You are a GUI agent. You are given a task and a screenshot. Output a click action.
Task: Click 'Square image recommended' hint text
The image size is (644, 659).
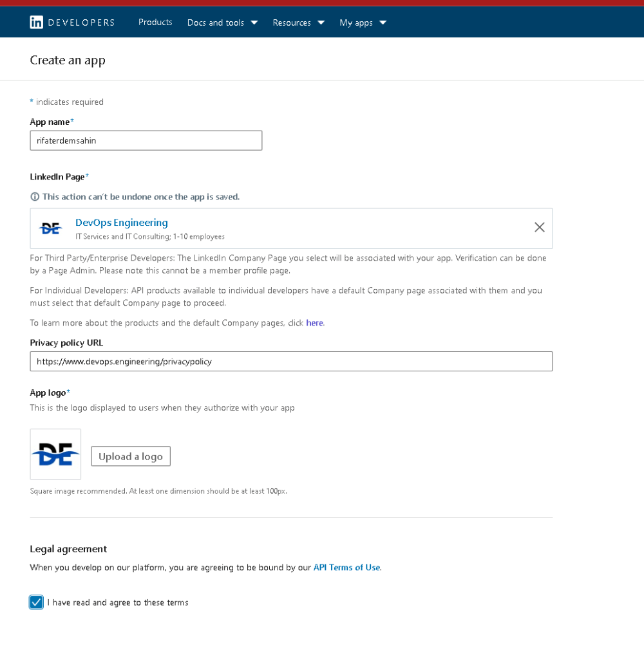point(158,491)
